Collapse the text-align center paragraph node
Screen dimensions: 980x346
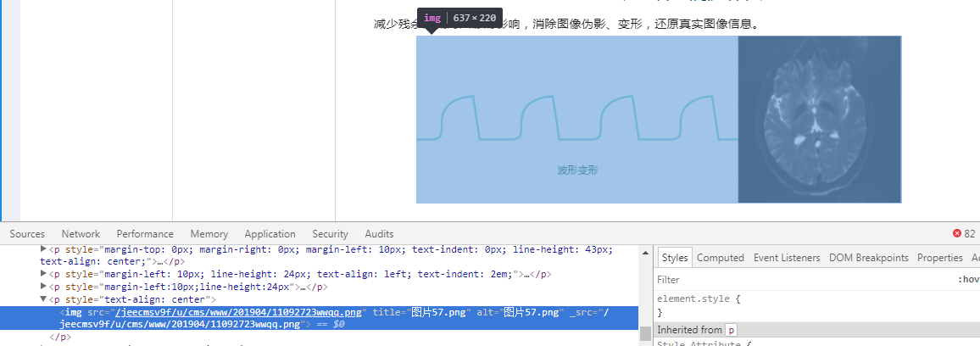point(44,299)
